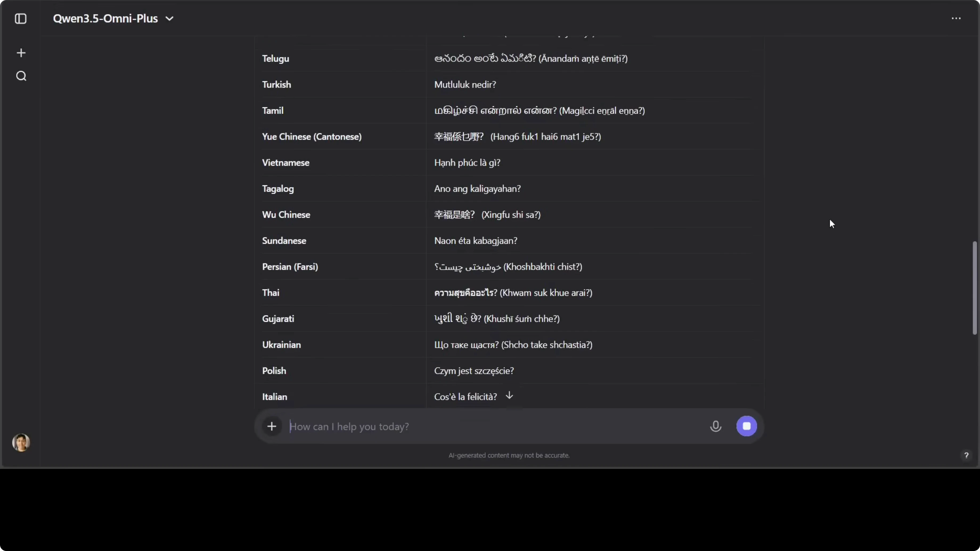Viewport: 980px width, 551px height.
Task: Open the help question mark icon
Action: point(966,455)
